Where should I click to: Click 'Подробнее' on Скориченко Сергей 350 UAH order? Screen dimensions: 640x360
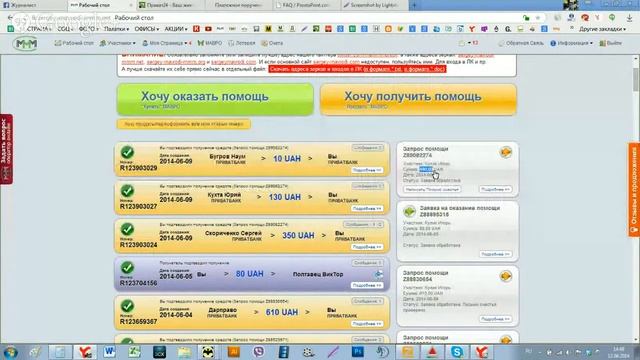coord(367,247)
